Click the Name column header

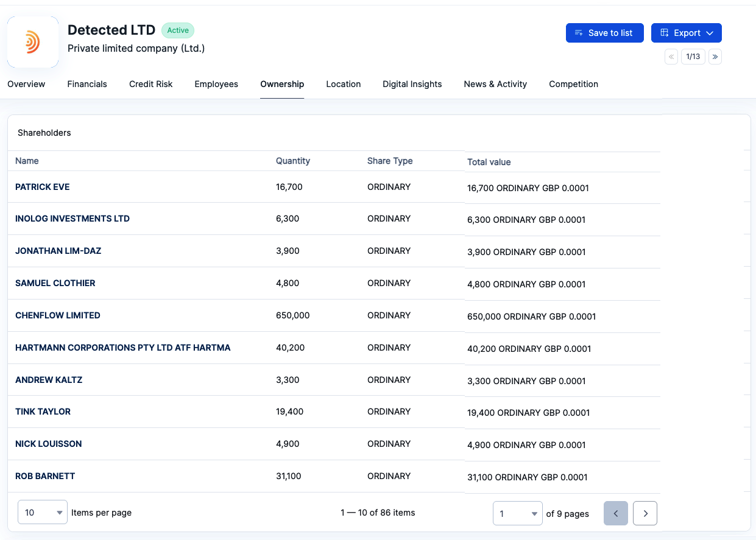pyautogui.click(x=27, y=161)
